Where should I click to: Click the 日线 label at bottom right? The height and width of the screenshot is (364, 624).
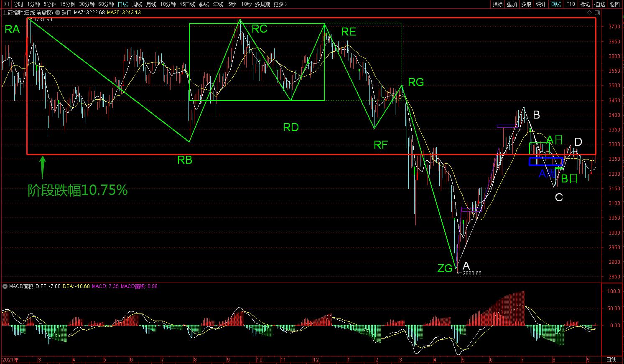(x=611, y=359)
